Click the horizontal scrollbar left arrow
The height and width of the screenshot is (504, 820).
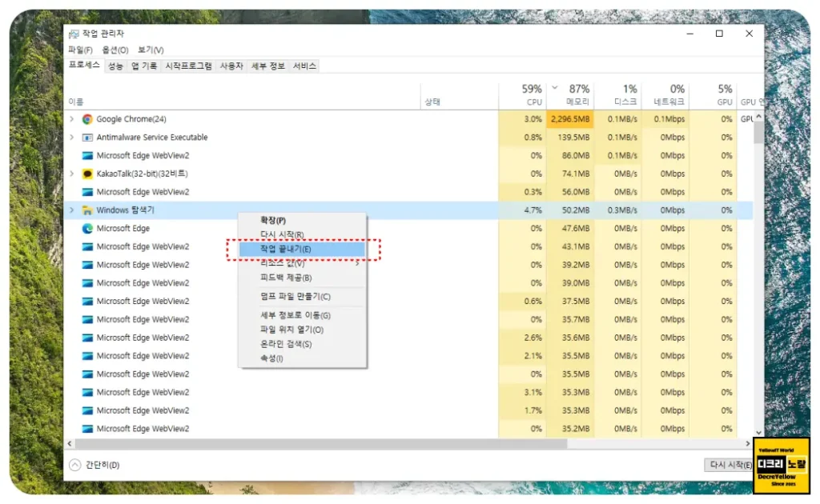pos(70,443)
